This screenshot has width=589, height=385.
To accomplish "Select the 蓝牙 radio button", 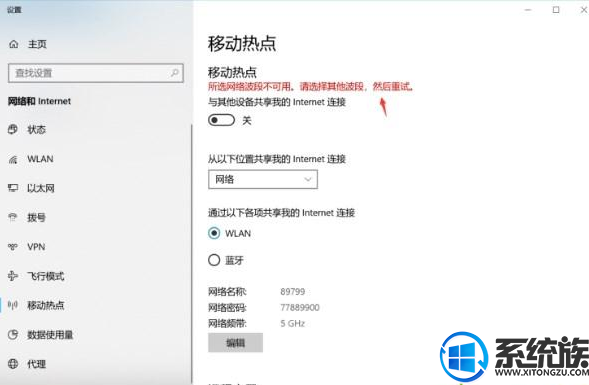I will (x=214, y=260).
